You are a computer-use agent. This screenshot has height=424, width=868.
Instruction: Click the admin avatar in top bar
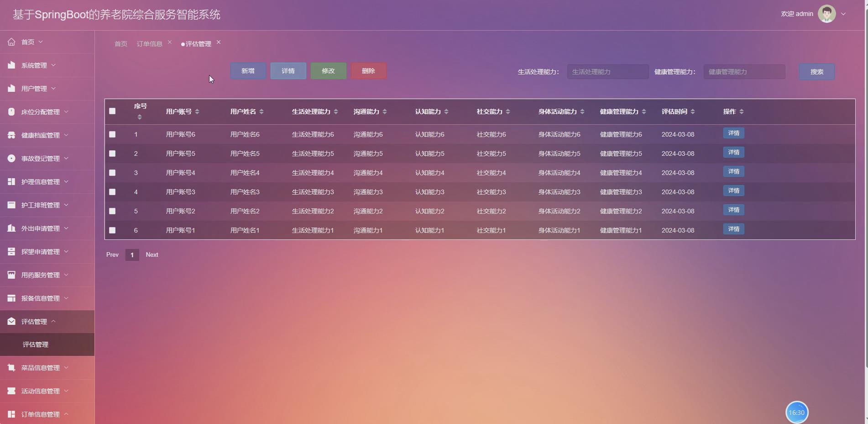(x=826, y=13)
